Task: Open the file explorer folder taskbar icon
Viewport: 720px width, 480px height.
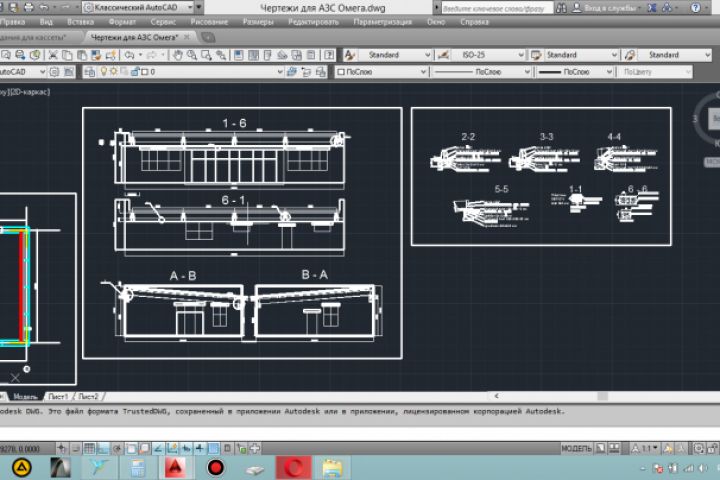Action: (x=332, y=468)
